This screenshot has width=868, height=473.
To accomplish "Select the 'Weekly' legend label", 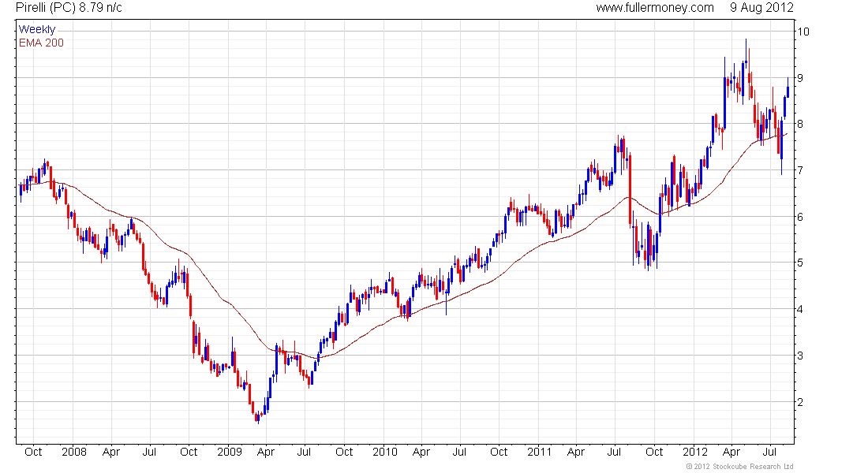I will tap(37, 29).
